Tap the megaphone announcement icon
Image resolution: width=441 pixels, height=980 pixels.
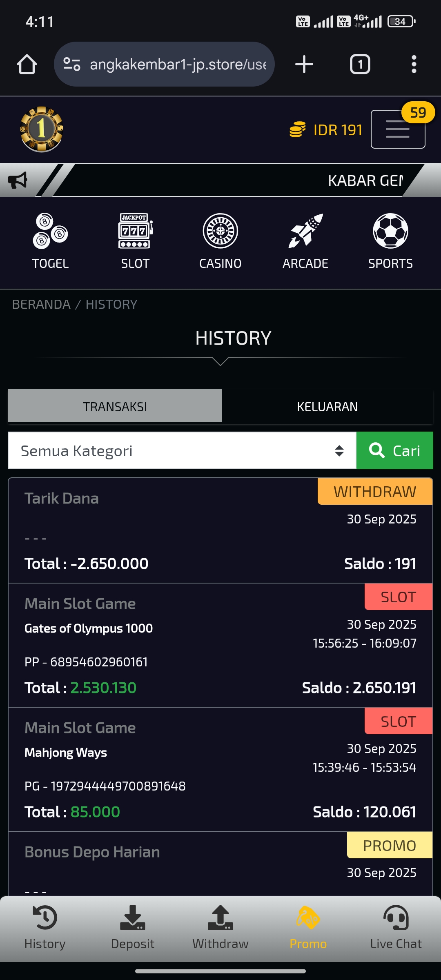click(x=18, y=180)
